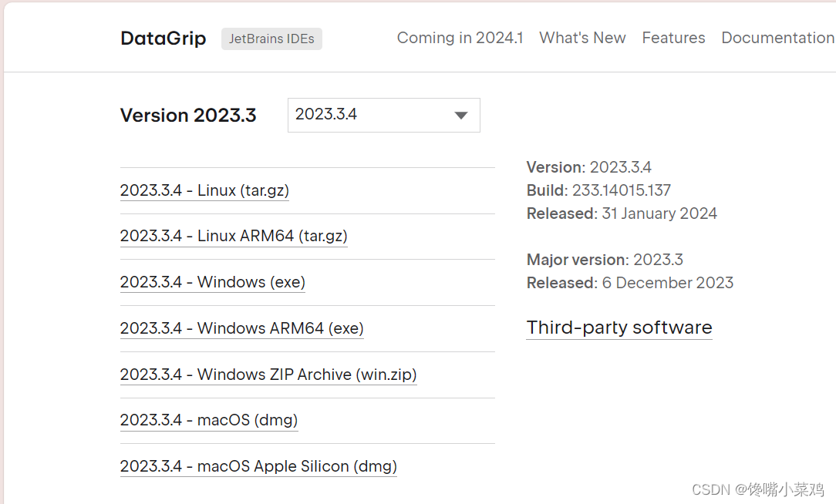836x504 pixels.
Task: Open Coming in 2024.1 menu item
Action: [460, 38]
